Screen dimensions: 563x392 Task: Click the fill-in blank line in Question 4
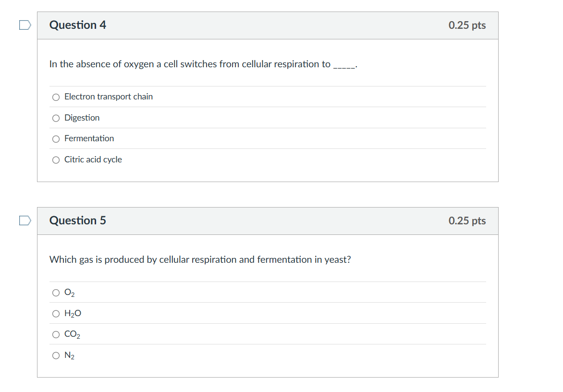[344, 67]
